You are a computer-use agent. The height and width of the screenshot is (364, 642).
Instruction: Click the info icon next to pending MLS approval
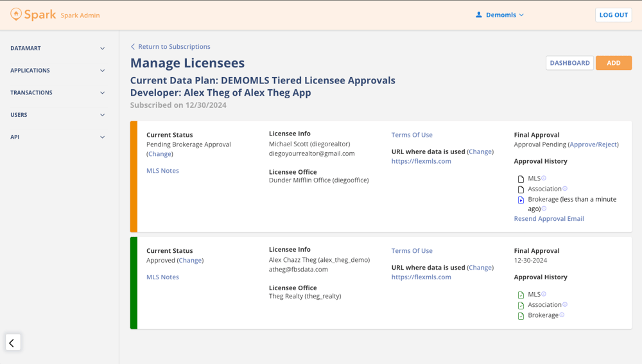pos(544,178)
